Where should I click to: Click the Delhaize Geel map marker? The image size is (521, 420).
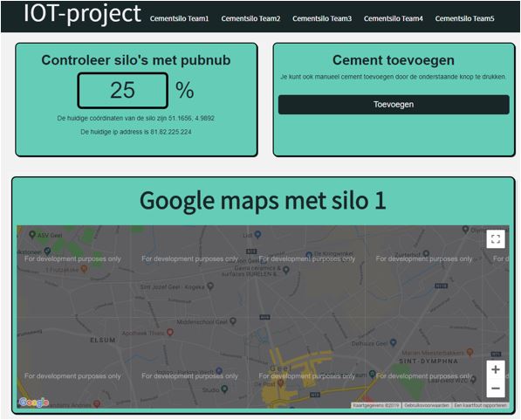click(394, 342)
